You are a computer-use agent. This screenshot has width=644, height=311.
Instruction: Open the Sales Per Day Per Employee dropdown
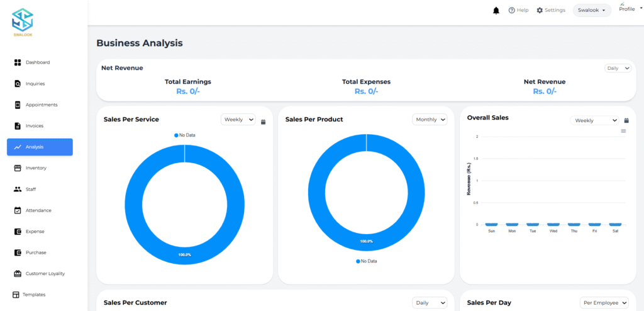[604, 303]
